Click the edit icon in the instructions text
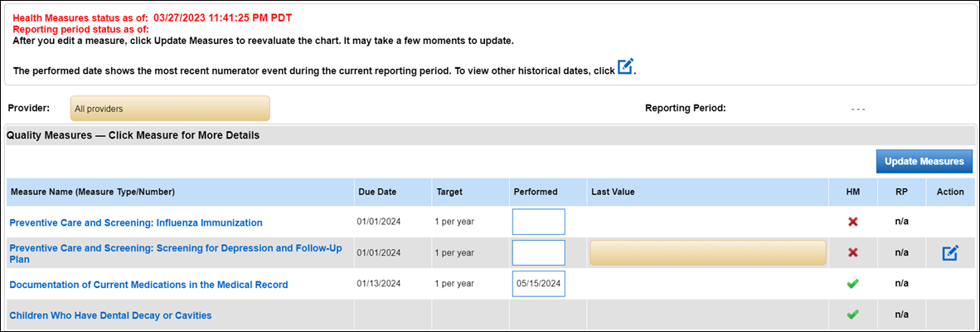Screen dimensions: 980x332 625,67
